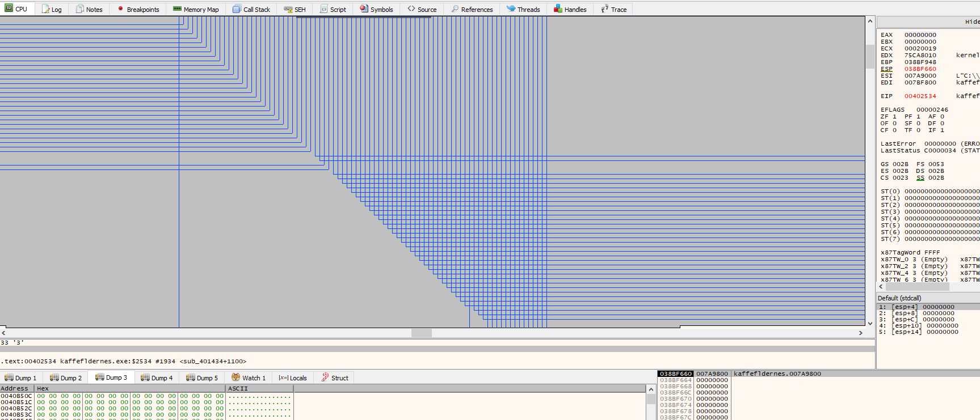
Task: Toggle the IF flag value
Action: (x=943, y=130)
